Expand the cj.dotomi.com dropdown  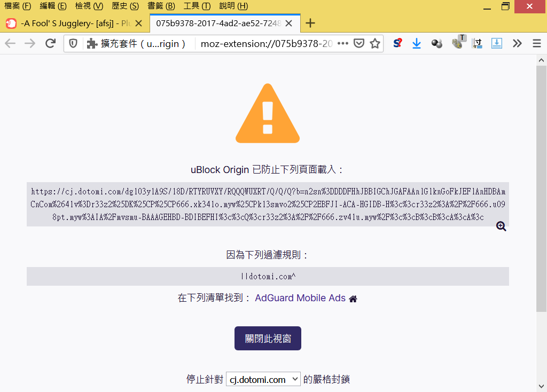click(263, 379)
